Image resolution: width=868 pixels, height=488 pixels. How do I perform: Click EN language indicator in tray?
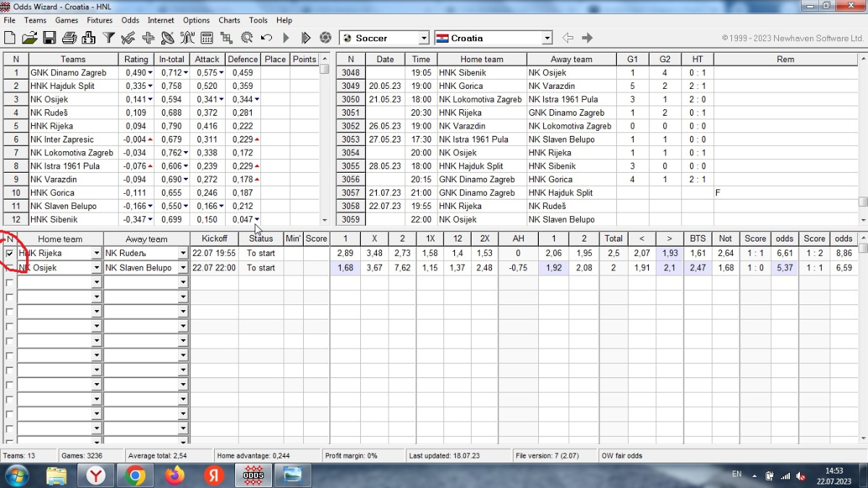click(736, 474)
